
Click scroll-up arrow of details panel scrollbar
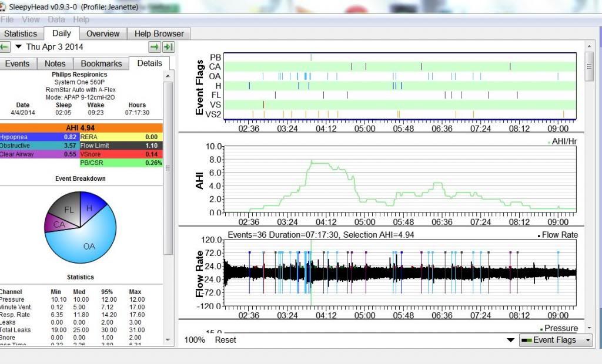tap(168, 76)
